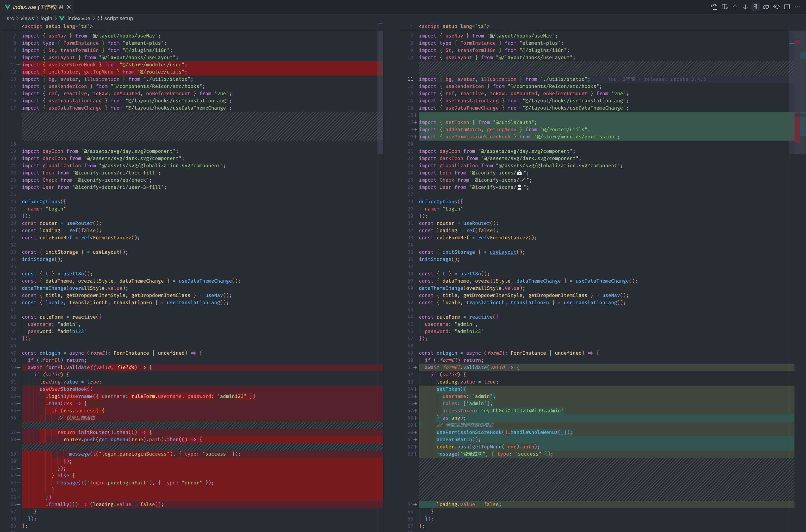Click 'script setup' breadcrumb item
806x532 pixels.
point(118,18)
